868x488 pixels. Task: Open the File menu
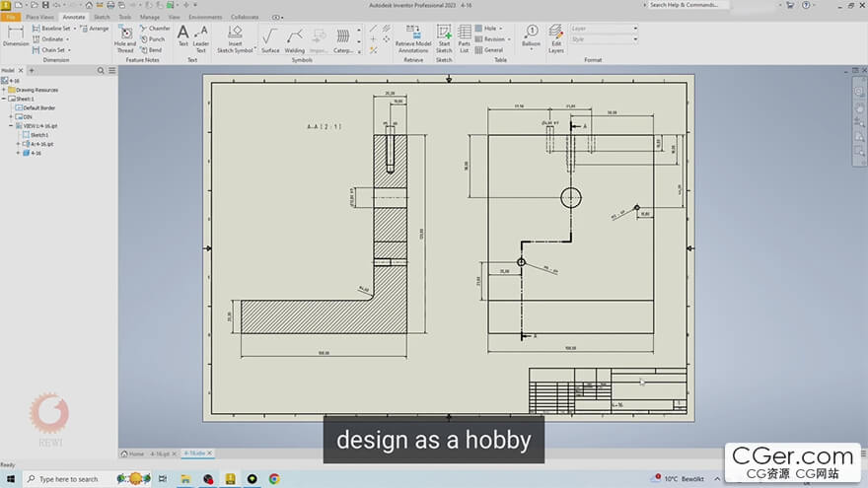pos(11,17)
